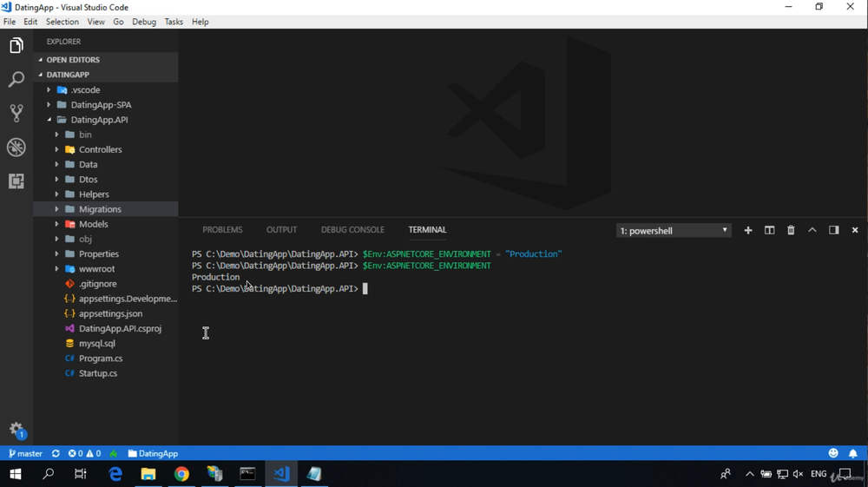
Task: Open DatingApp.API.csproj file
Action: click(x=120, y=329)
